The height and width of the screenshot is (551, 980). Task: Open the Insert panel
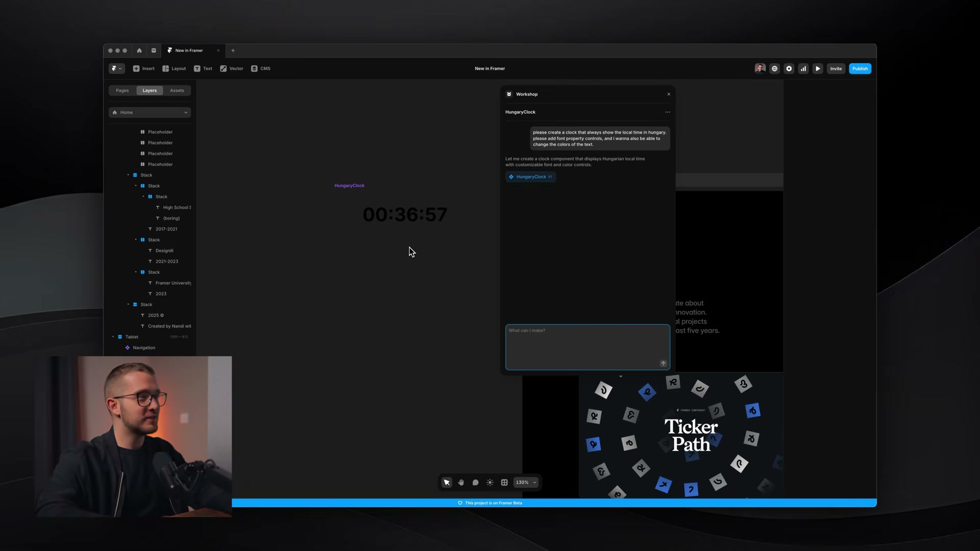(x=144, y=68)
